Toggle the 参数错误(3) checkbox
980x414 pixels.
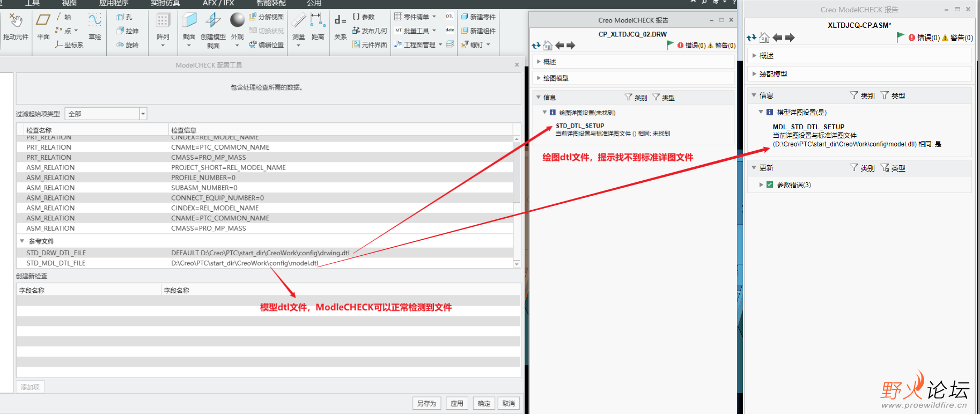pos(770,184)
